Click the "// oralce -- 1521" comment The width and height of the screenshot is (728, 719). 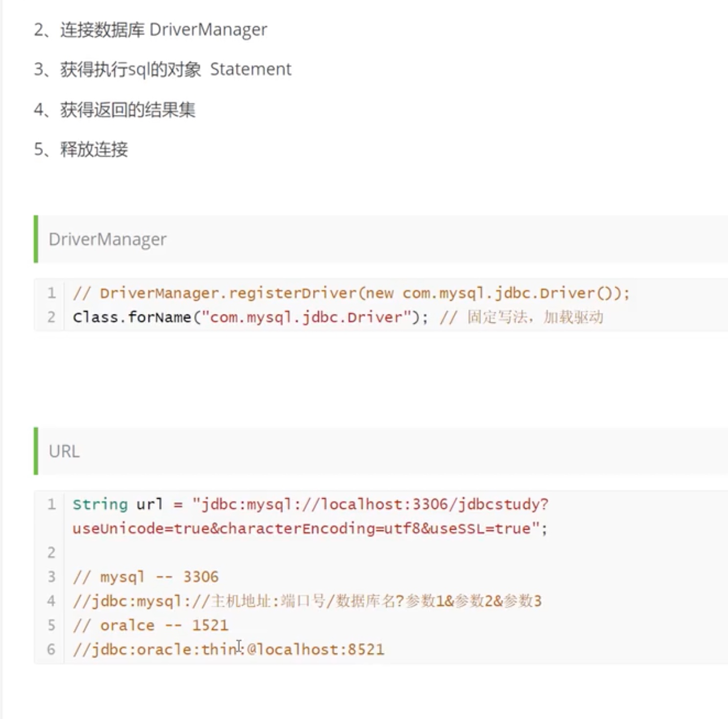[x=150, y=626]
